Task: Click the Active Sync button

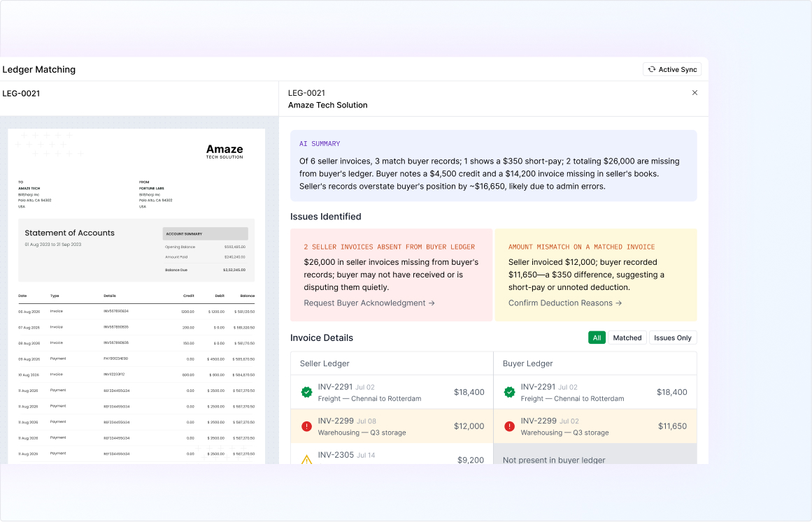Action: click(672, 69)
